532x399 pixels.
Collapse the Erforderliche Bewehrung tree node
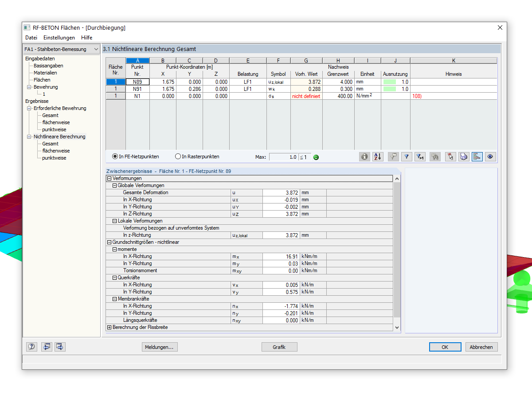pos(29,108)
